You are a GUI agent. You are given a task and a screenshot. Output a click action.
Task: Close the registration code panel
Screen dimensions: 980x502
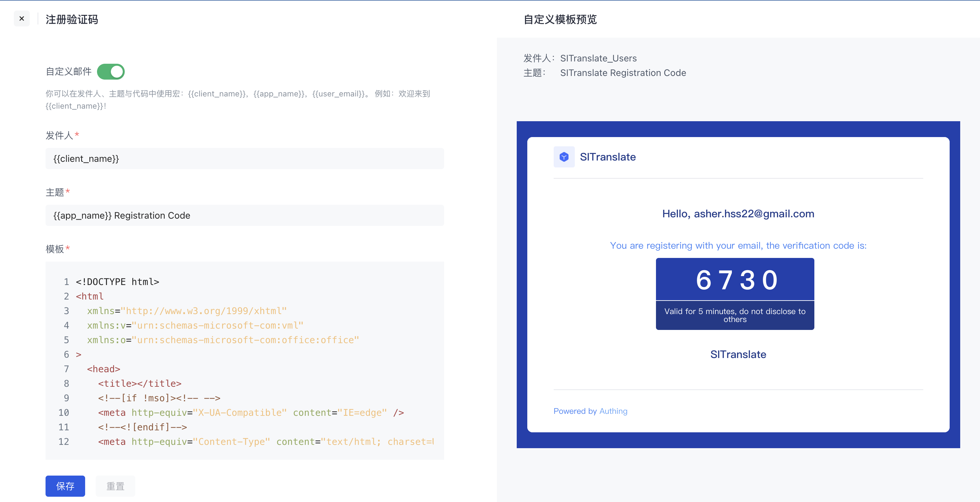click(x=22, y=19)
